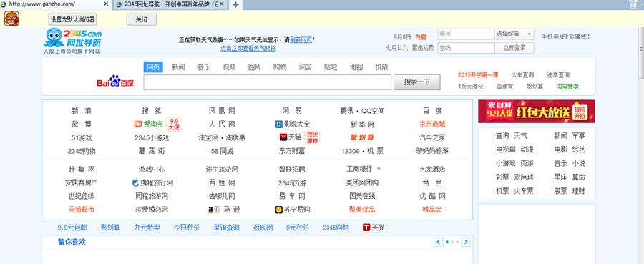644x264 pixels.
Task: Open 聚划算 red link in main grid
Action: tap(362, 137)
